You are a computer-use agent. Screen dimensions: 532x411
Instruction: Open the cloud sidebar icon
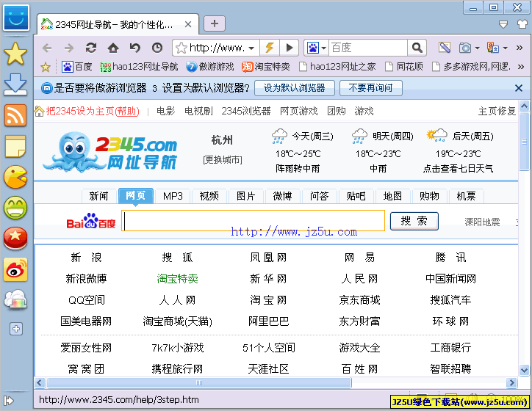pyautogui.click(x=15, y=300)
